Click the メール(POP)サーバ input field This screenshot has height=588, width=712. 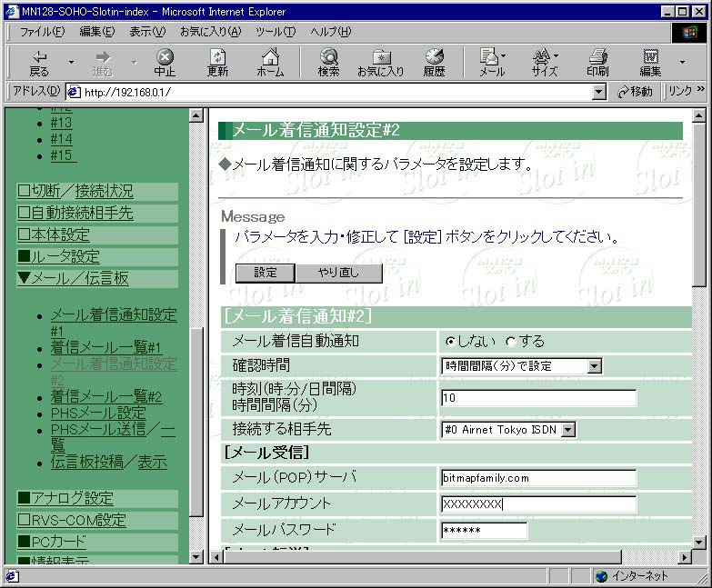(538, 478)
